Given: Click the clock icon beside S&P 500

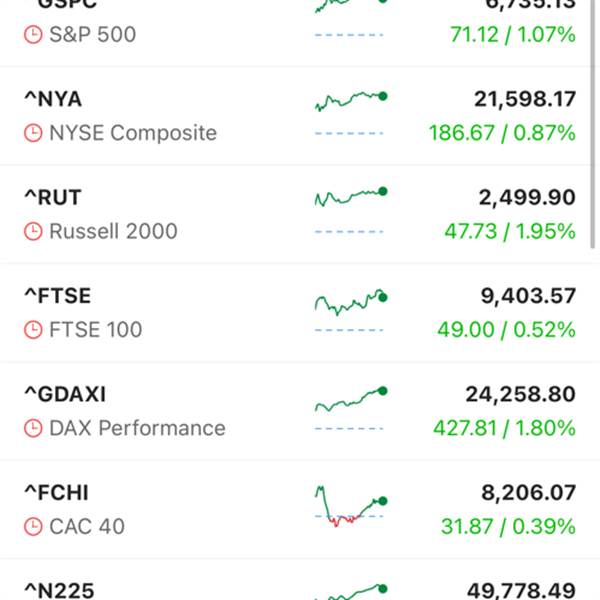Looking at the screenshot, I should click(33, 35).
